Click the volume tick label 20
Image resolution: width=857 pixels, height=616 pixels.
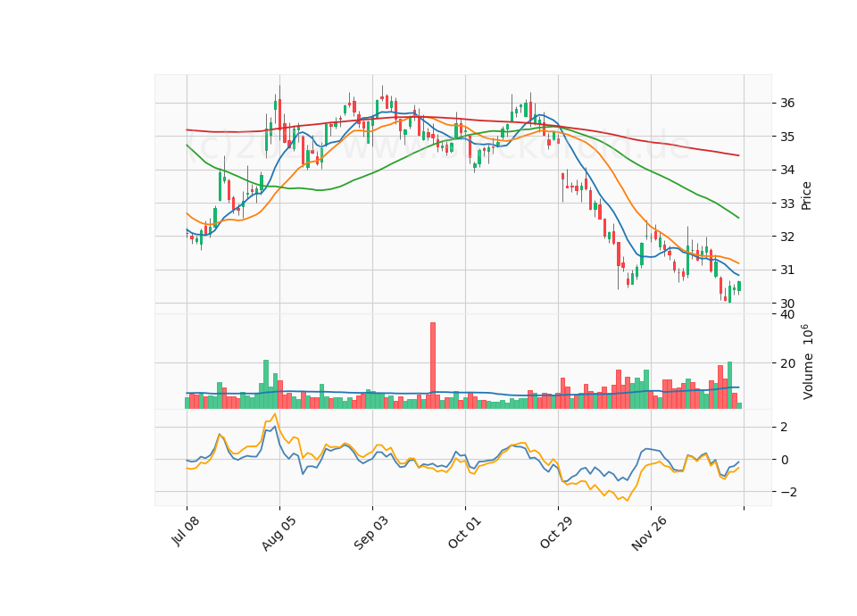point(787,363)
